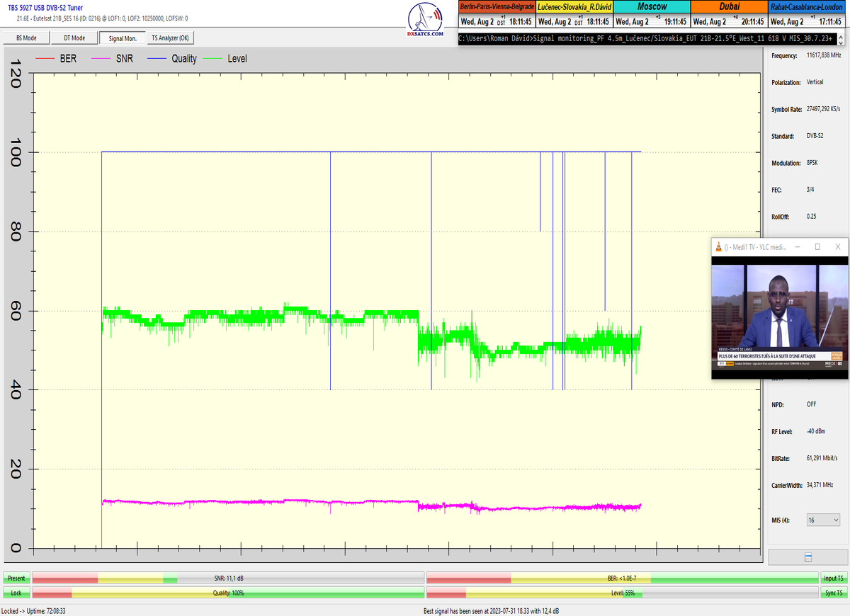
Task: Switch to the DT Mode tab
Action: coord(74,38)
